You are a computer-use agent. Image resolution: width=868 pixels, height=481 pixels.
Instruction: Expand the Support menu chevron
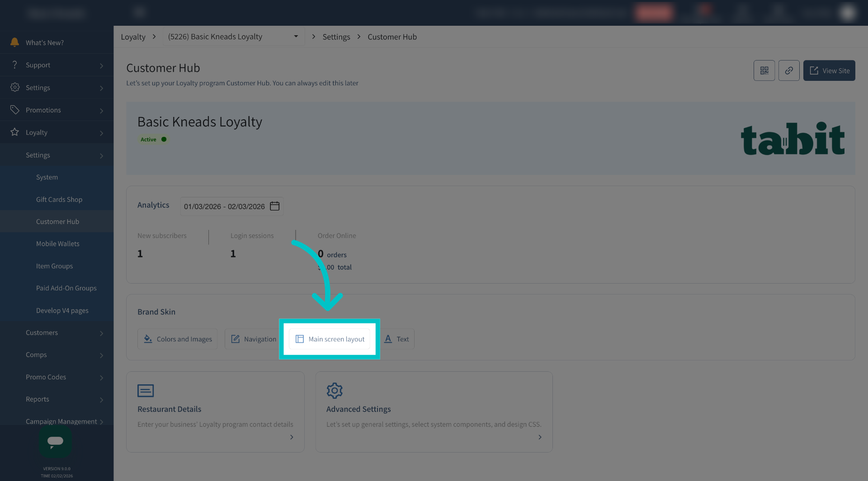click(101, 66)
